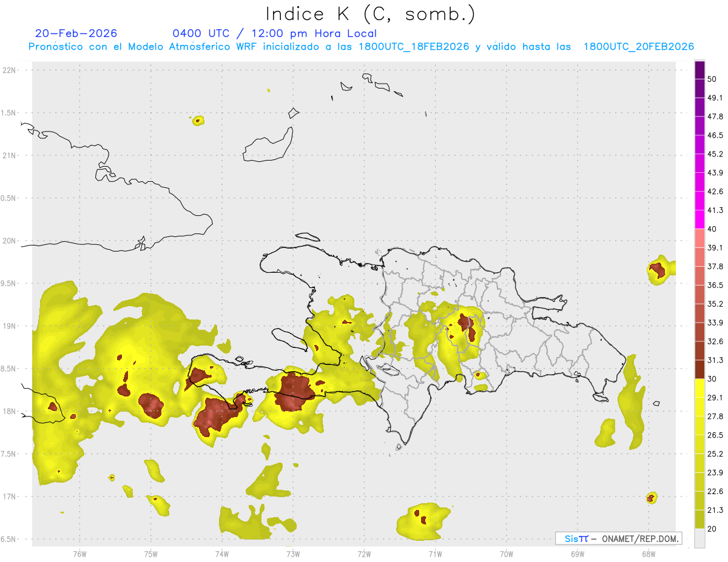This screenshot has width=728, height=562.
Task: Pick the dark brown swatch between 30 and 31.3
Action: (x=699, y=369)
